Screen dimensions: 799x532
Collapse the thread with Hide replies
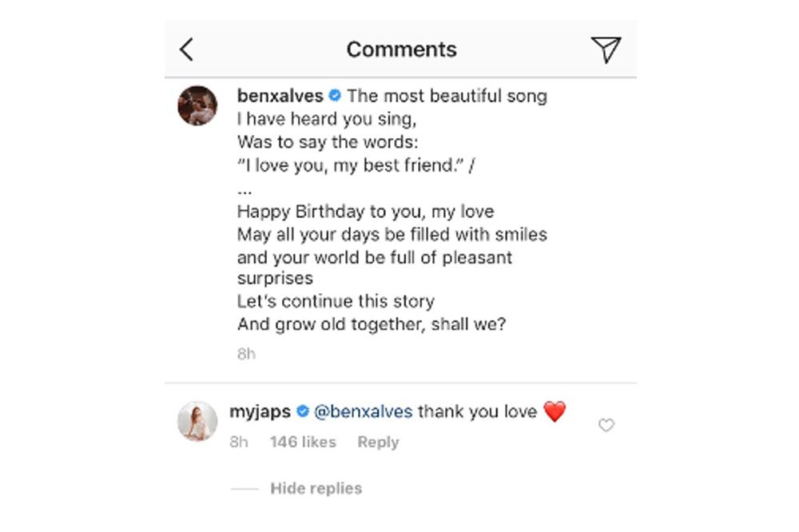pos(316,488)
